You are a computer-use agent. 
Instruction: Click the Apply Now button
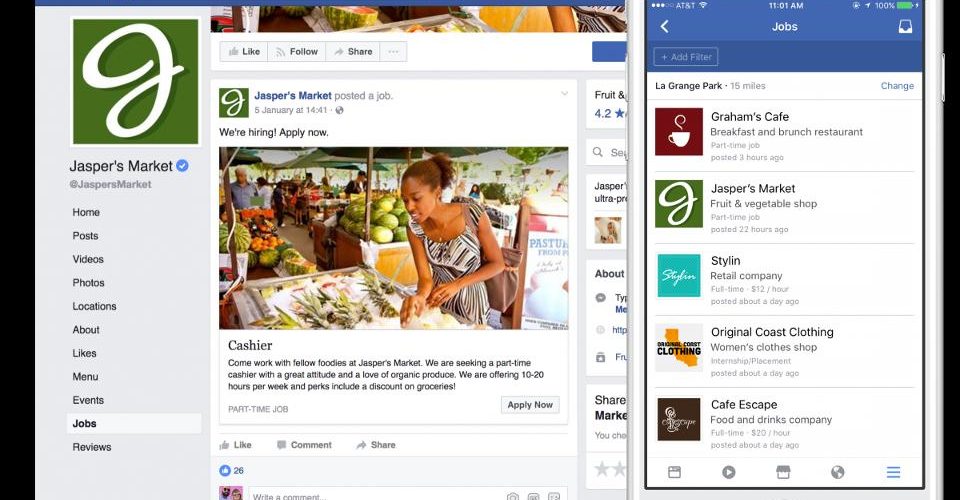point(530,405)
